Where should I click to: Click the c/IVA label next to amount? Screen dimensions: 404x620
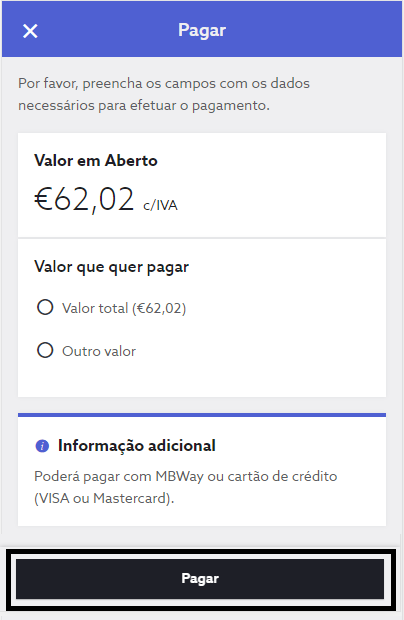[x=160, y=205]
